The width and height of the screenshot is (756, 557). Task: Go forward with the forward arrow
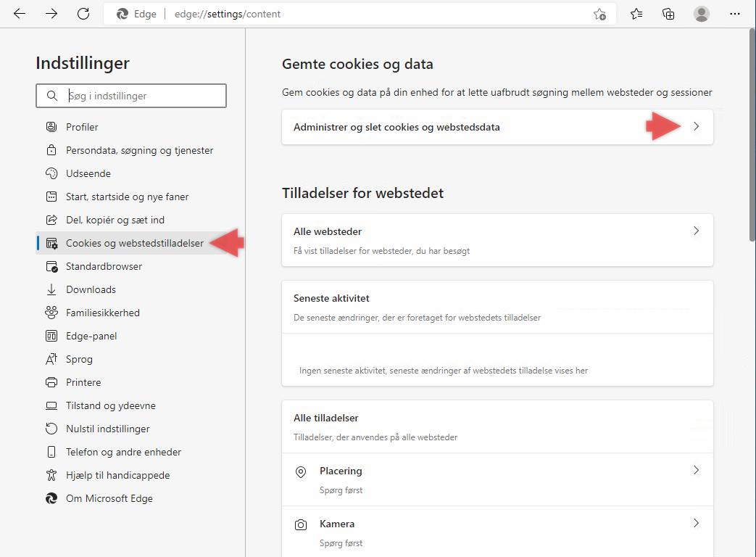click(x=51, y=14)
